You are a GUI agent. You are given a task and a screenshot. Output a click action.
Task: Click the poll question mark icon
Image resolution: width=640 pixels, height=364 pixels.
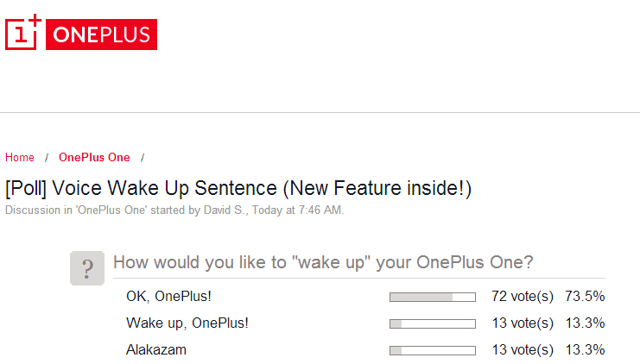(x=87, y=268)
